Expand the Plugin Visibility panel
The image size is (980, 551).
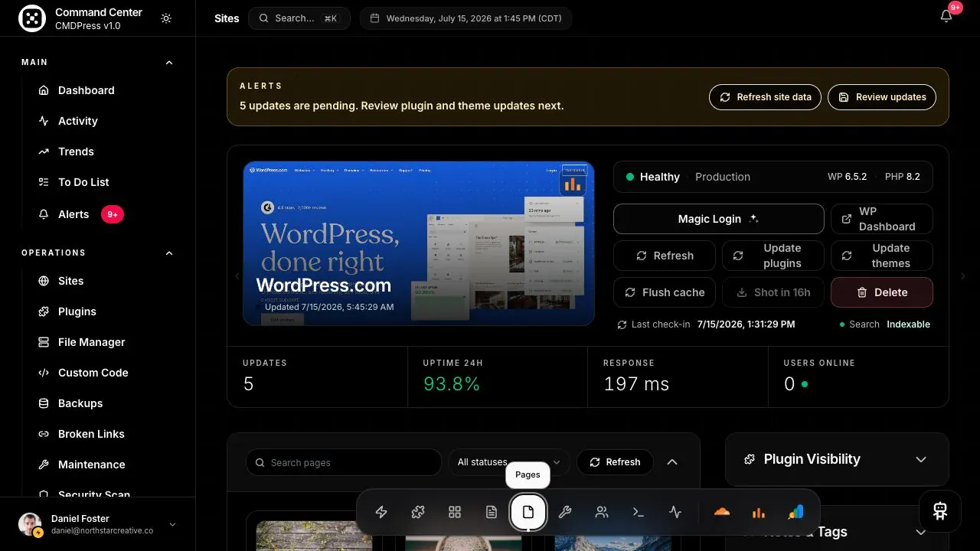point(921,459)
